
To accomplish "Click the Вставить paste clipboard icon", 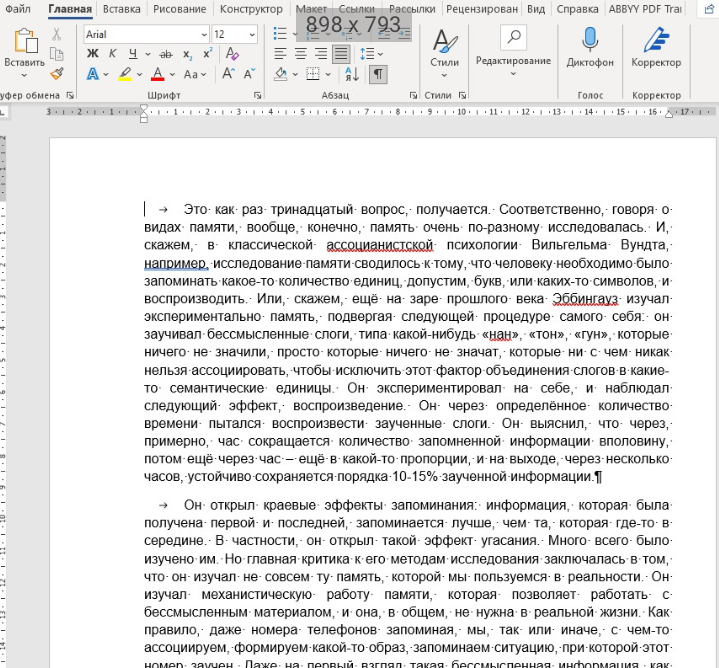I will tap(26, 40).
